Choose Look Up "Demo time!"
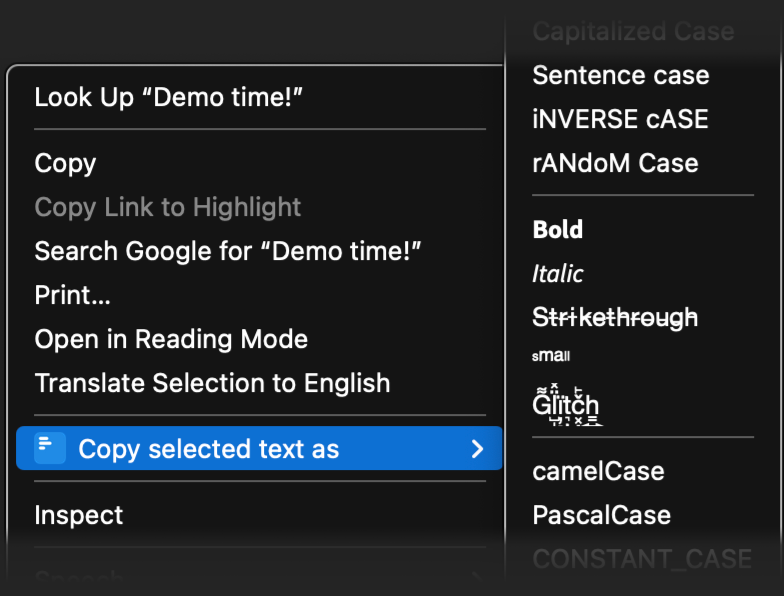The height and width of the screenshot is (596, 784). pos(168,97)
